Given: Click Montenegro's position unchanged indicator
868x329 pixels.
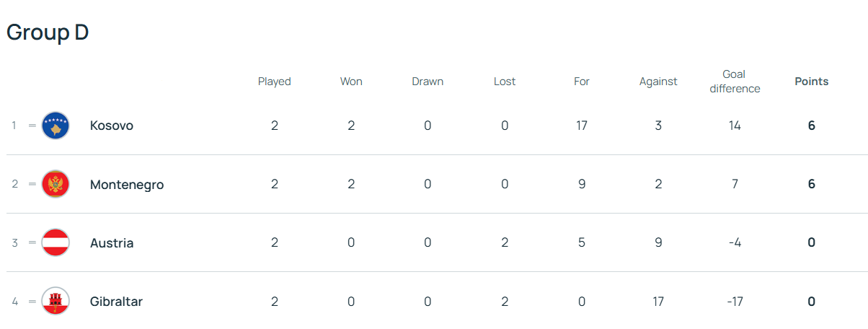Looking at the screenshot, I should [32, 185].
